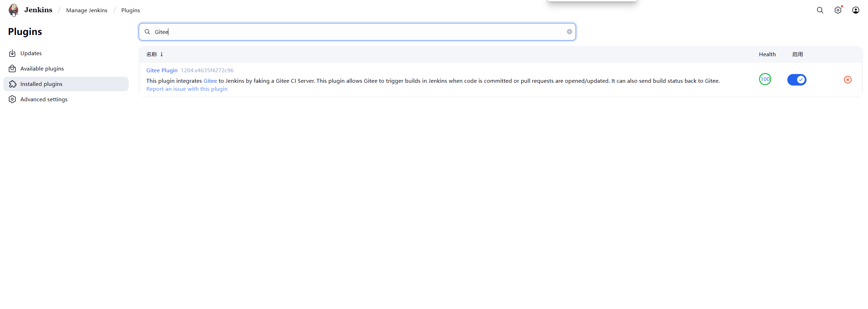Click the Jenkins butler logo
This screenshot has height=309, width=868.
pyautogui.click(x=14, y=10)
